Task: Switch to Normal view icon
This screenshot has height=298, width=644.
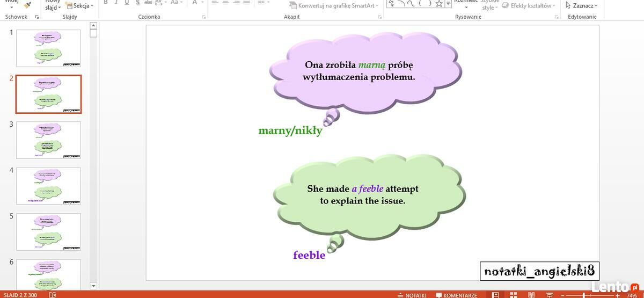Action: click(x=496, y=295)
